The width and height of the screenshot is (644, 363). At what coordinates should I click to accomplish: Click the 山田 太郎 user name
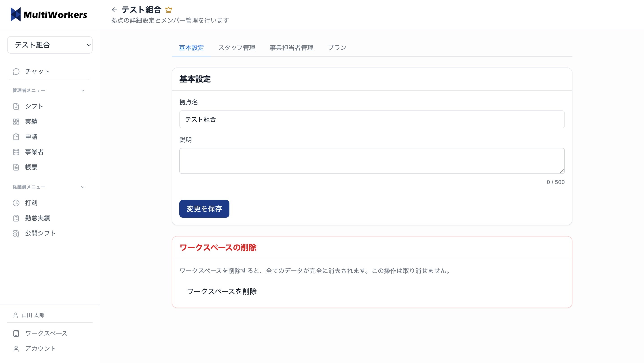tap(33, 315)
